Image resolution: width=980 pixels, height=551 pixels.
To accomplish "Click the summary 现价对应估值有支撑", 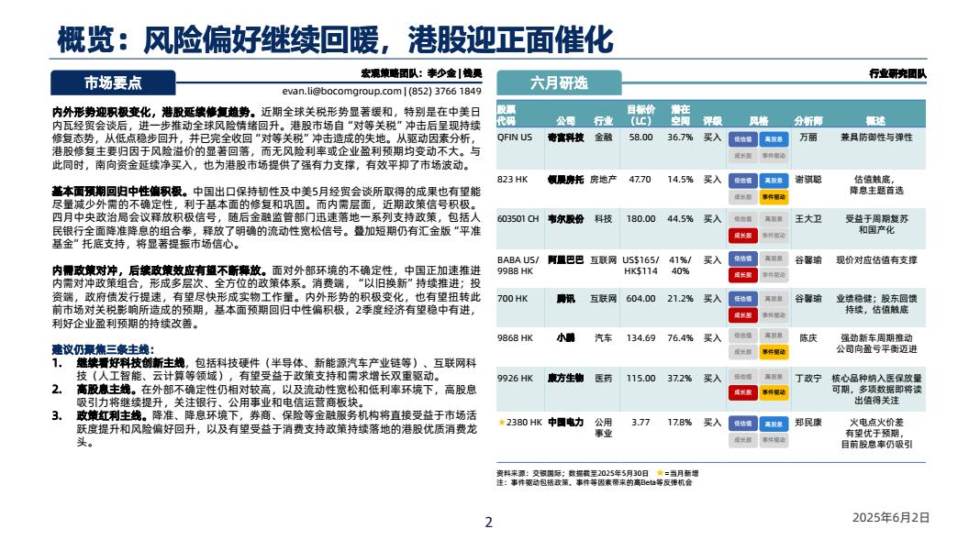I will [x=876, y=259].
